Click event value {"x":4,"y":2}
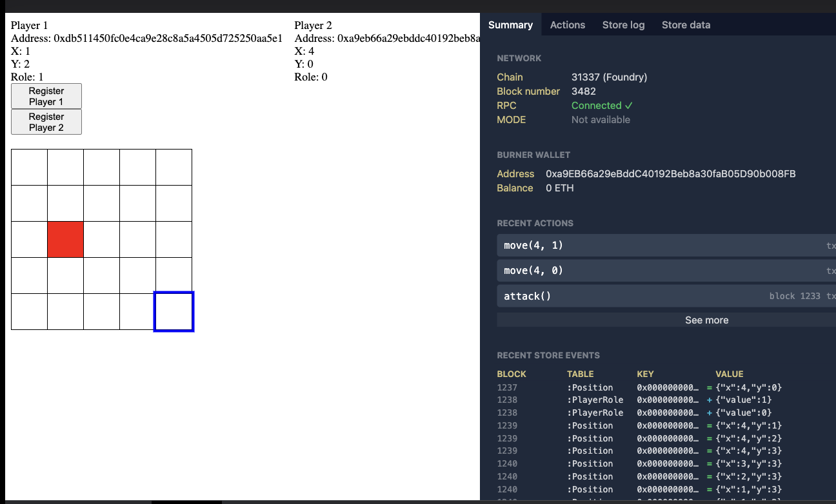 point(749,438)
